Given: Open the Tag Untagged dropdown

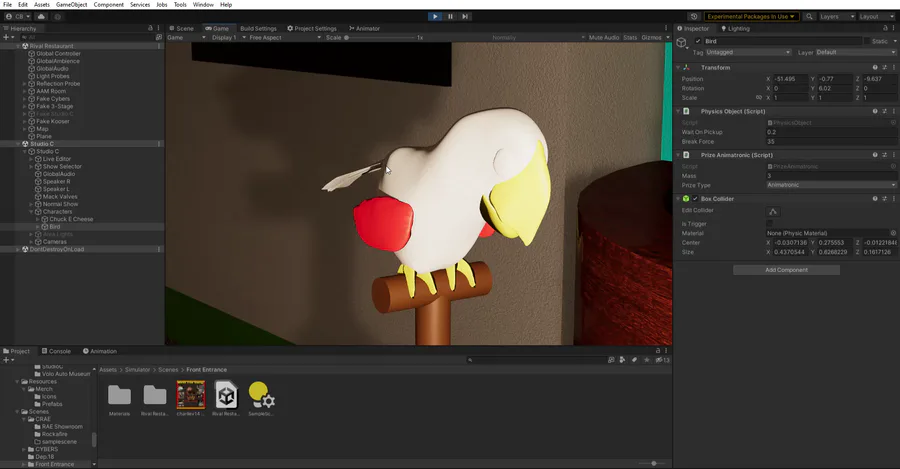Looking at the screenshot, I should point(748,52).
